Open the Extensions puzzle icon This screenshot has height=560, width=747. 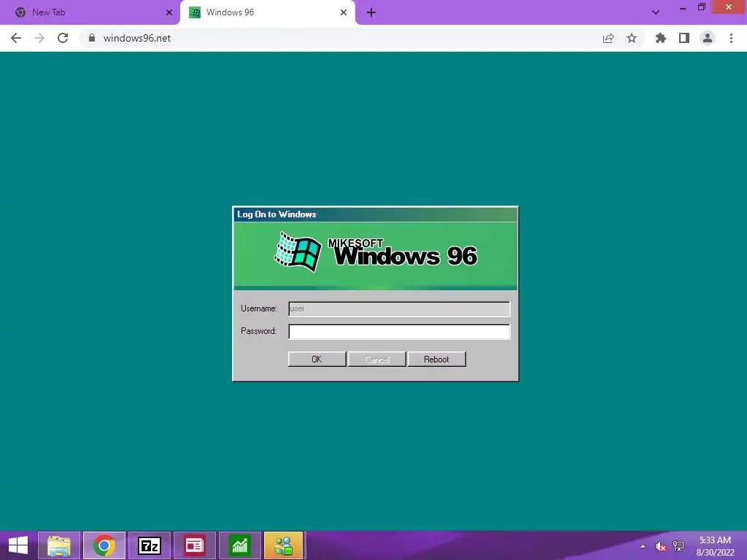coord(660,38)
